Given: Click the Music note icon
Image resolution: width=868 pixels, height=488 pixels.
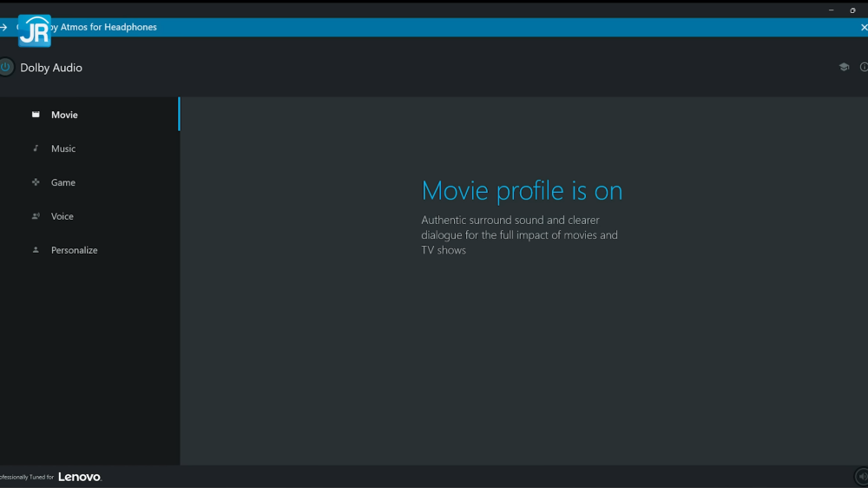Looking at the screenshot, I should [36, 148].
